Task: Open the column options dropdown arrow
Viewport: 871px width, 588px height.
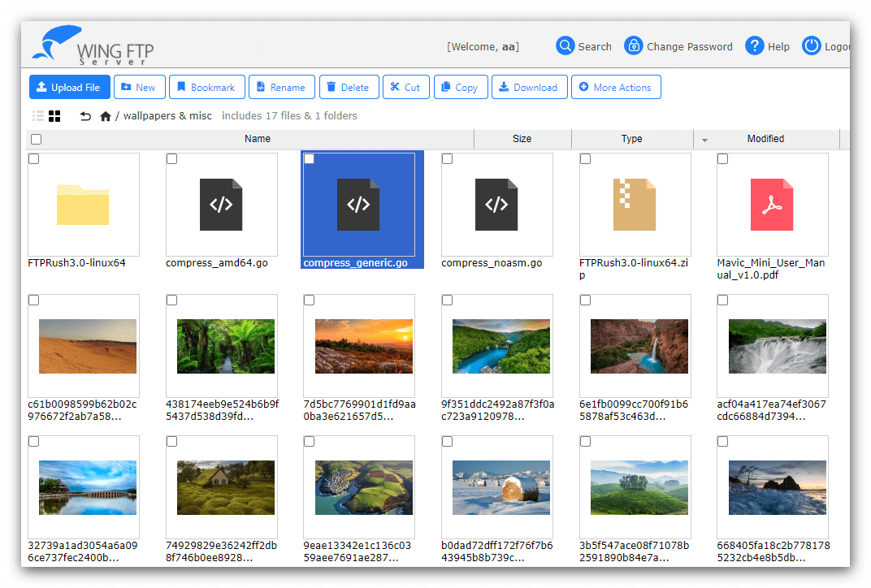Action: point(704,140)
